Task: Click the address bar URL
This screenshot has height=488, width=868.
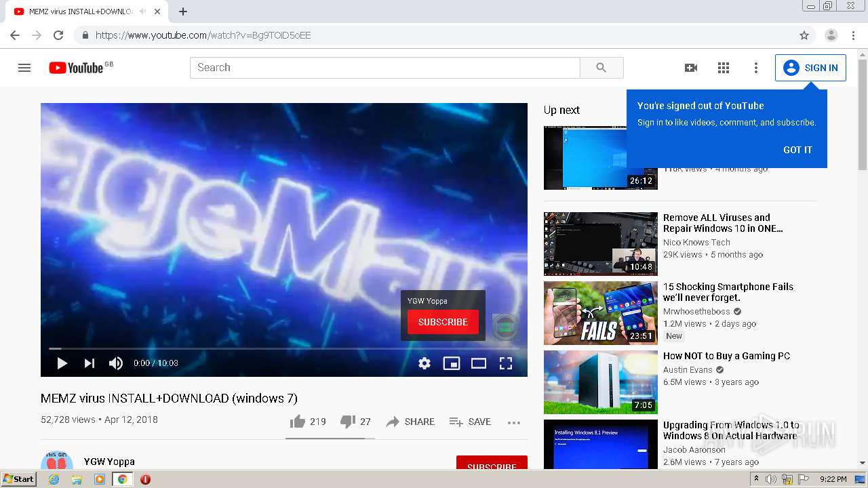Action: (203, 35)
